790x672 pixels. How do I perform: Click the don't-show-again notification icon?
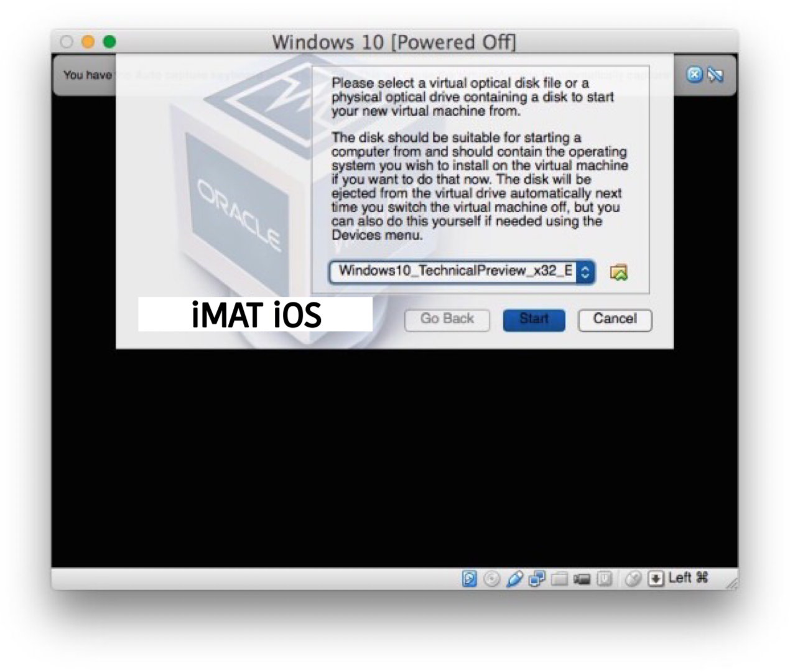715,75
